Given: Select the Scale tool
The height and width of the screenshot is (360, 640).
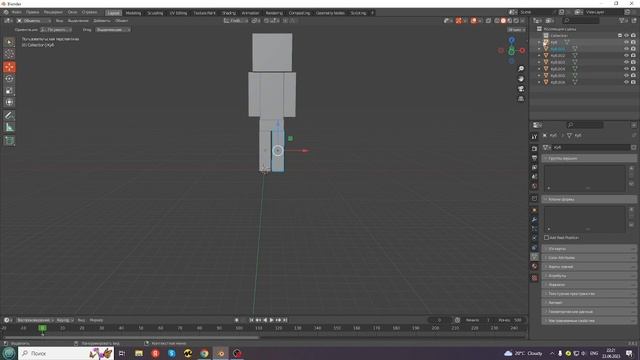Looking at the screenshot, I should 9,91.
